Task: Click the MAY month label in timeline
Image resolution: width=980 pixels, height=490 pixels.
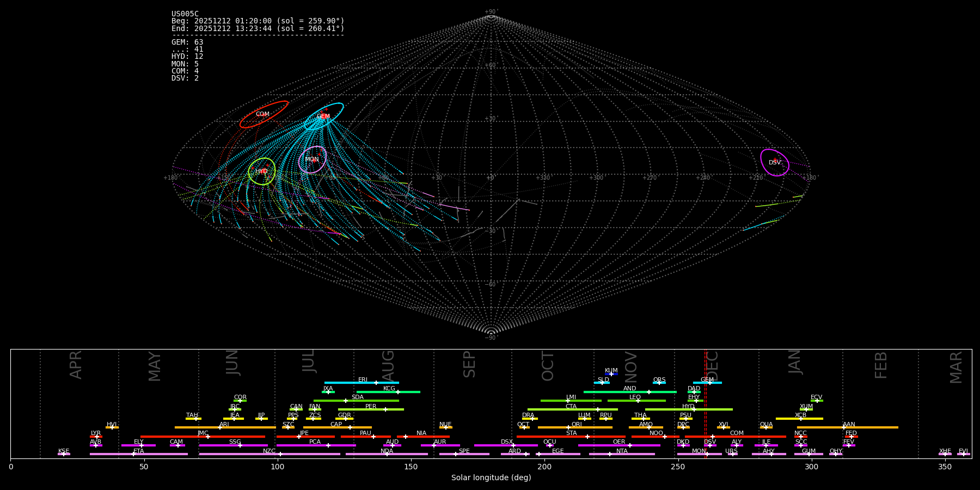Action: pos(155,366)
